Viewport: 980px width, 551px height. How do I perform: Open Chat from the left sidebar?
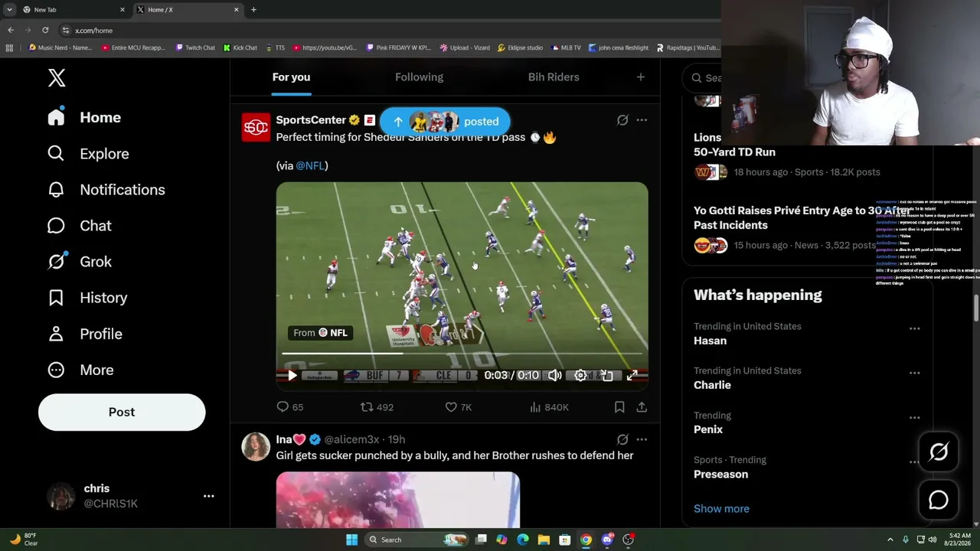pyautogui.click(x=79, y=226)
